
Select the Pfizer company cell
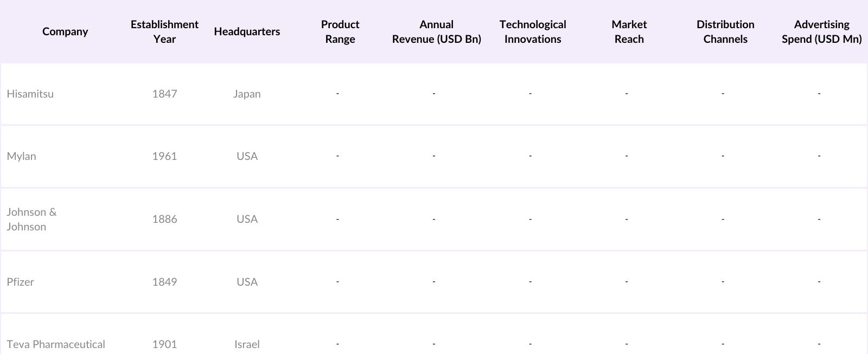coord(21,282)
